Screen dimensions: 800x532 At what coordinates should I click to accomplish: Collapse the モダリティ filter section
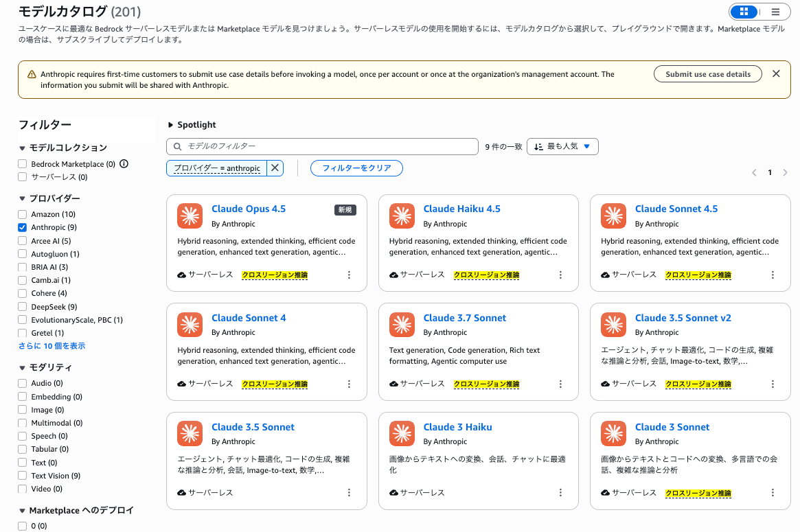(23, 368)
